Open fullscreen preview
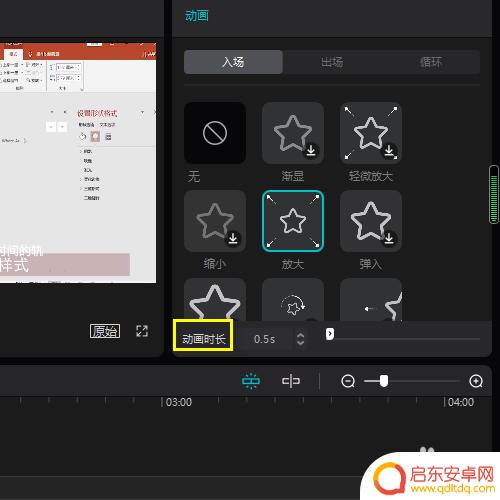The image size is (500, 500). [142, 331]
